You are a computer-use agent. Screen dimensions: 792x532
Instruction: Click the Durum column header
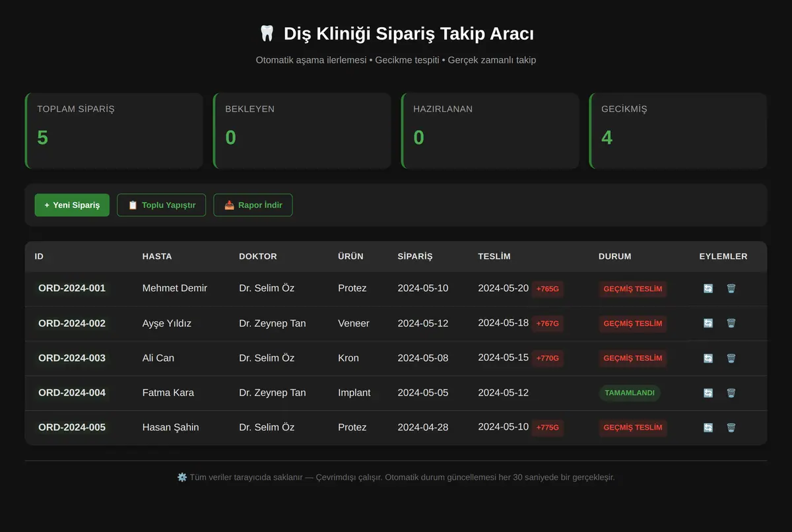(x=615, y=256)
